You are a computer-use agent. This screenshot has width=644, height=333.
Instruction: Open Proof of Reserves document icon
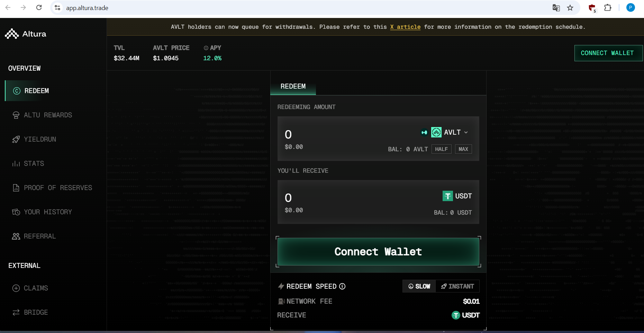click(16, 188)
